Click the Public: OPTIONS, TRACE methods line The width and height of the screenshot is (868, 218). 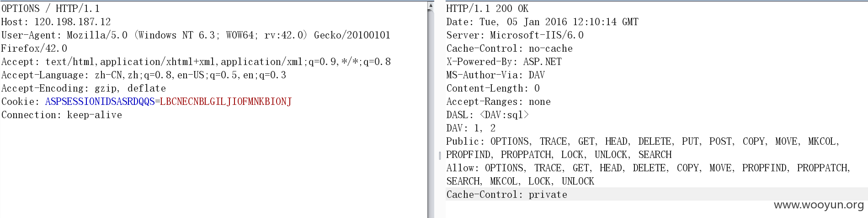pos(643,148)
